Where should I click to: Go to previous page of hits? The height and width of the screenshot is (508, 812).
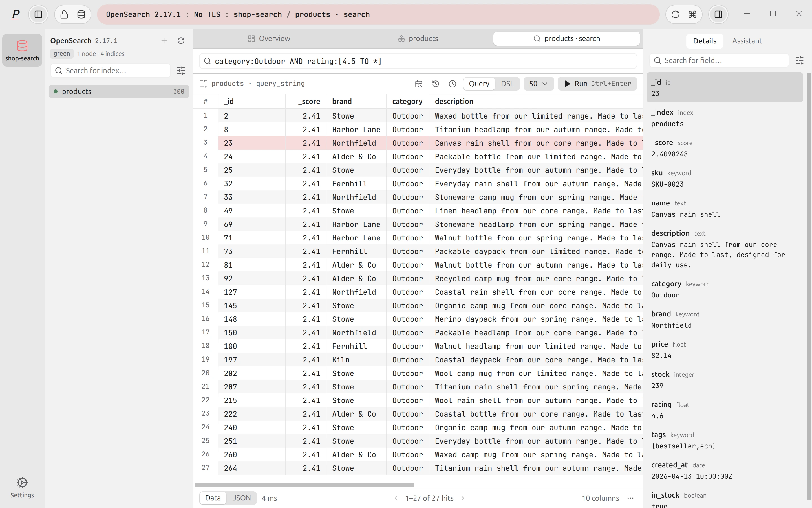click(396, 498)
